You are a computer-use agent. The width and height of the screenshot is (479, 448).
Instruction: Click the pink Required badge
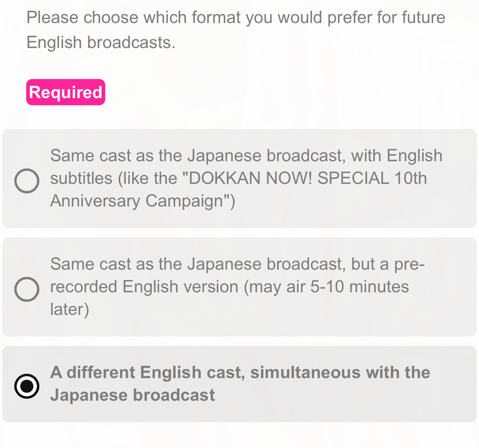pyautogui.click(x=66, y=92)
